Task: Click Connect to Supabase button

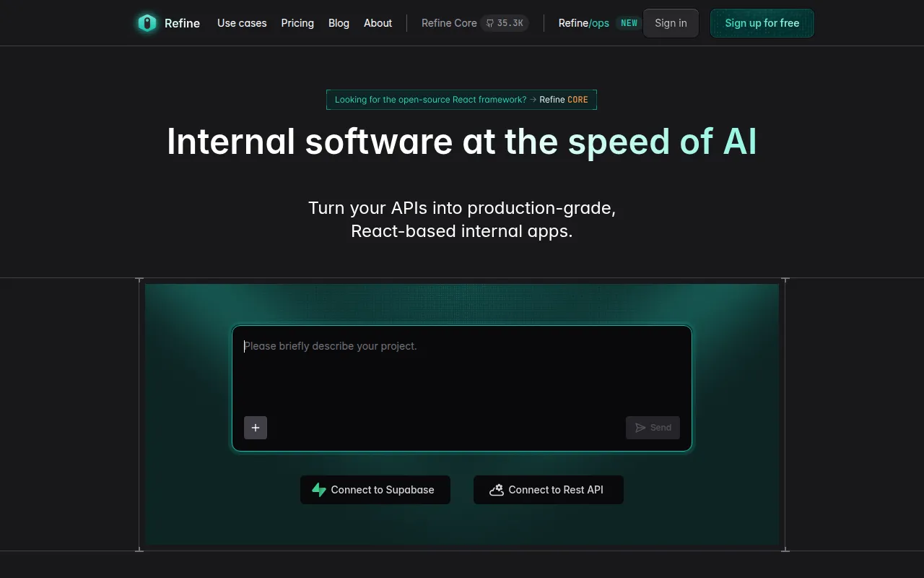Action: point(375,490)
